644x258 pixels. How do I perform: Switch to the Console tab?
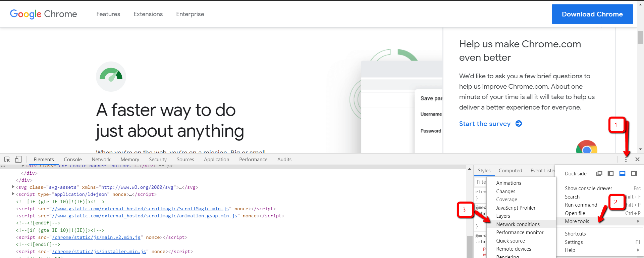[x=73, y=160]
